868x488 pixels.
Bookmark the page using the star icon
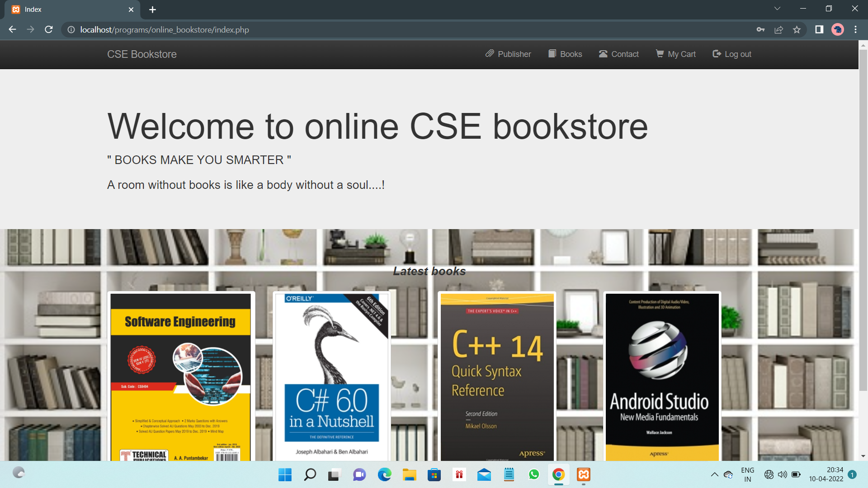797,29
